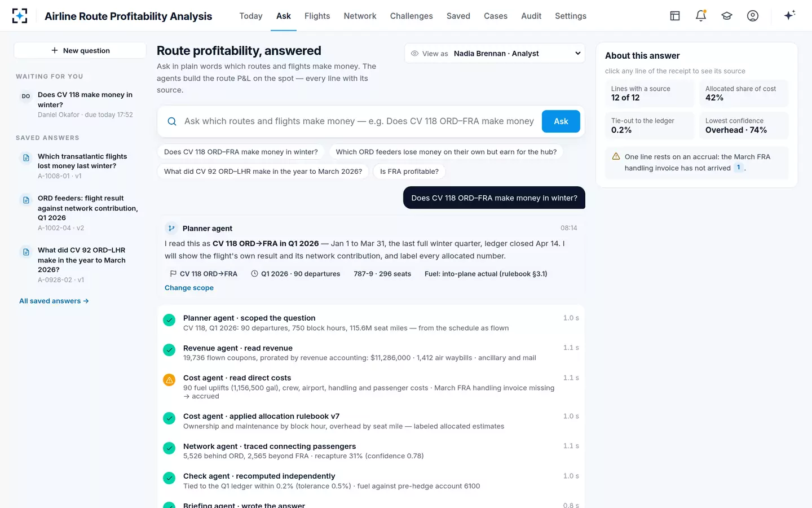Click the eye icon beside View as
The width and height of the screenshot is (812, 508).
click(414, 54)
